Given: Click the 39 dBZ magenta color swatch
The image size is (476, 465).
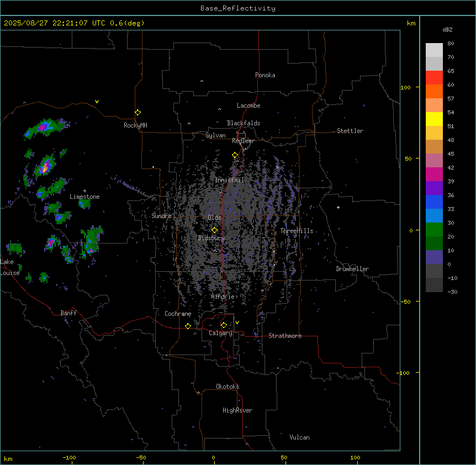Looking at the screenshot, I should click(434, 174).
